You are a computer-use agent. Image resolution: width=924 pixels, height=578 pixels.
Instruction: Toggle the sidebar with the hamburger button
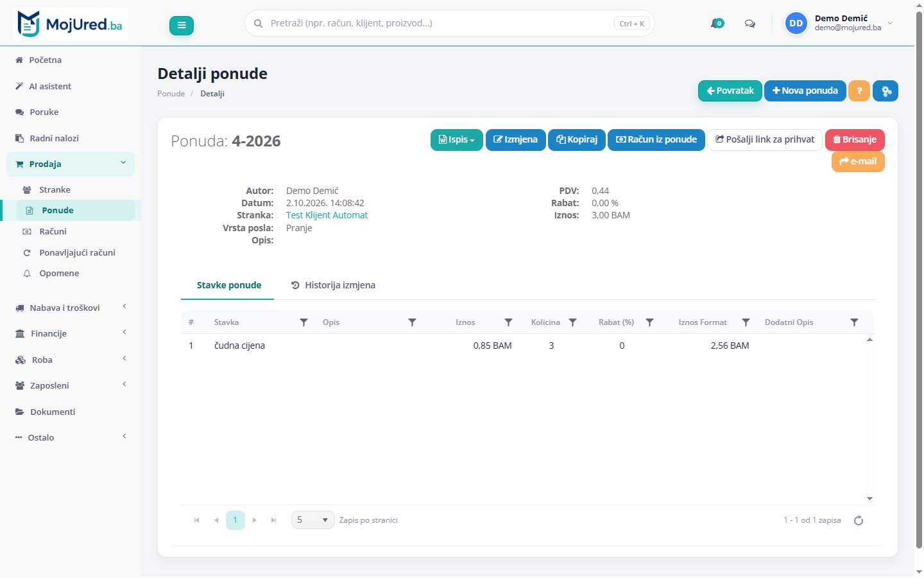pos(182,25)
